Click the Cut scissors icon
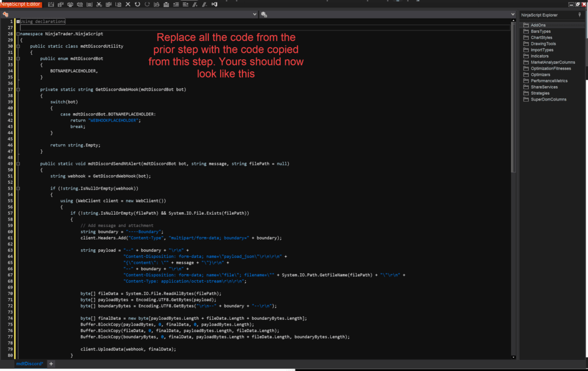Viewport: 588px width, 371px height. (x=99, y=5)
